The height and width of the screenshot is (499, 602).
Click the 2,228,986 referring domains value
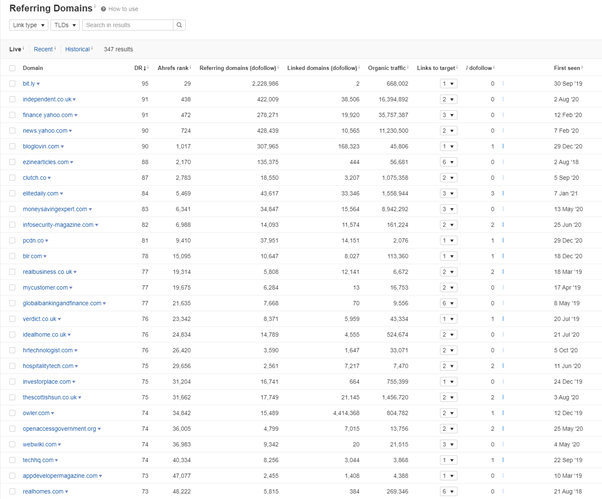(x=265, y=84)
